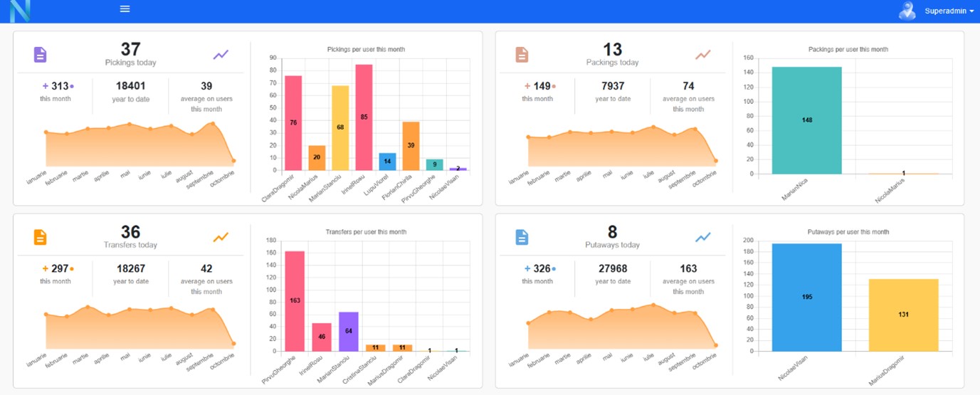Click the blue Putaways trend line icon
This screenshot has height=395, width=980.
703,237
